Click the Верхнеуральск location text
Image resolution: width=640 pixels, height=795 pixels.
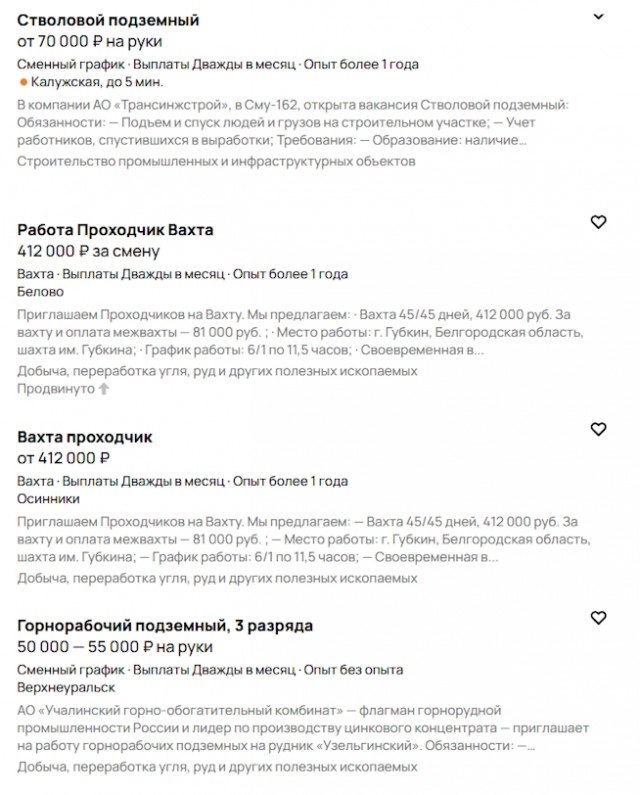pyautogui.click(x=66, y=688)
